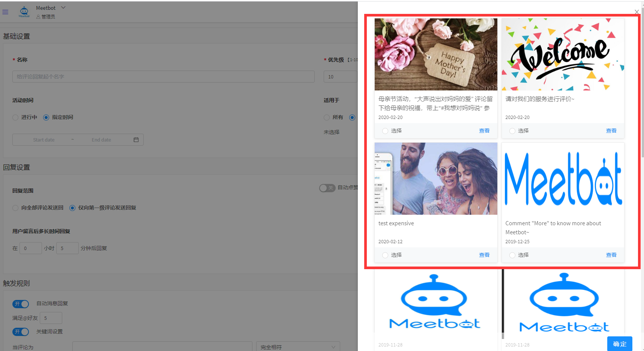Select 选择 radio for test expensive post

pos(385,255)
